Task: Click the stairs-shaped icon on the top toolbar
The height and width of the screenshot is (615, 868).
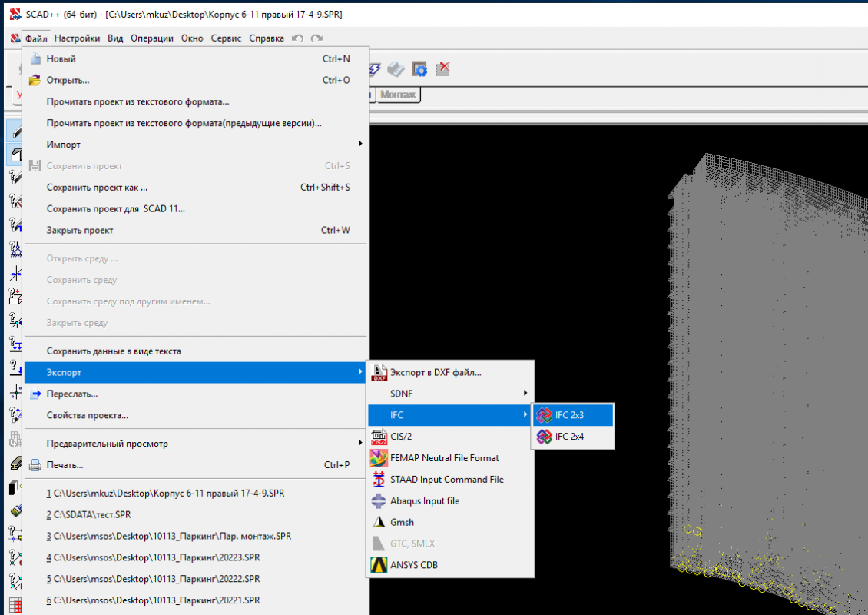Action: pyautogui.click(x=396, y=68)
